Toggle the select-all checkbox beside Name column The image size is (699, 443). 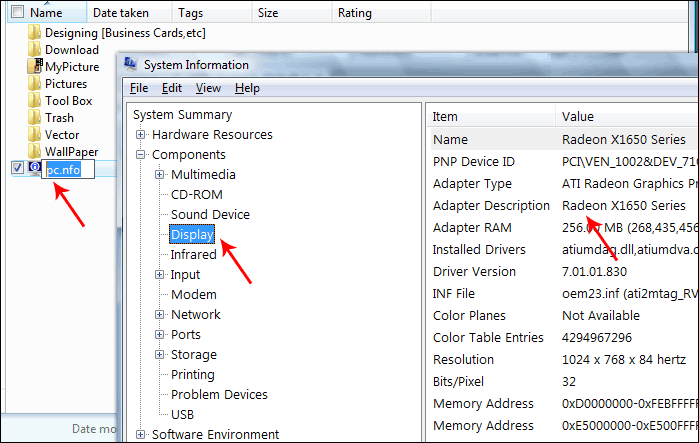[x=17, y=13]
